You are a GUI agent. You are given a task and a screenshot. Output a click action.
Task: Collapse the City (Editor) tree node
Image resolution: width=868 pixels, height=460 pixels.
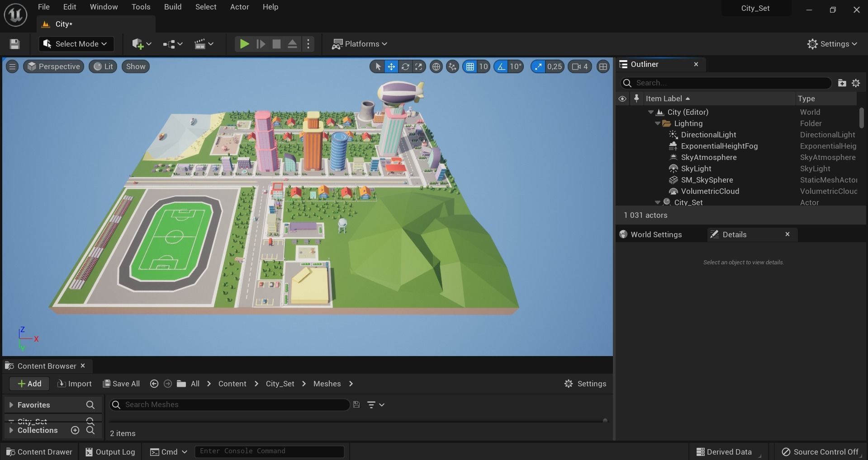651,112
